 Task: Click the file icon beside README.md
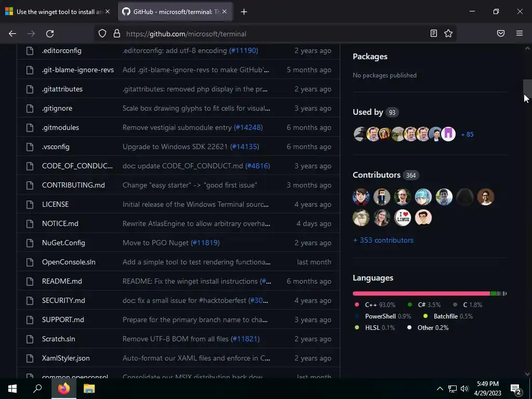30,281
